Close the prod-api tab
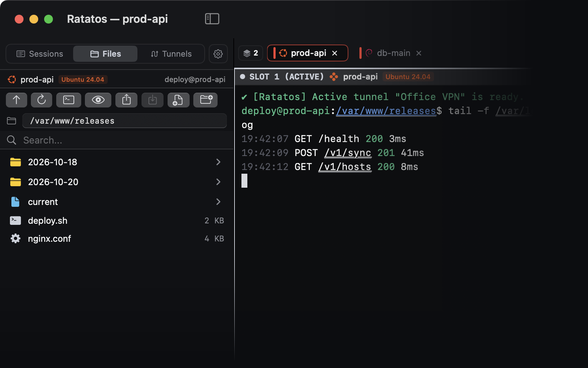Viewport: 588px width, 368px height. (335, 53)
